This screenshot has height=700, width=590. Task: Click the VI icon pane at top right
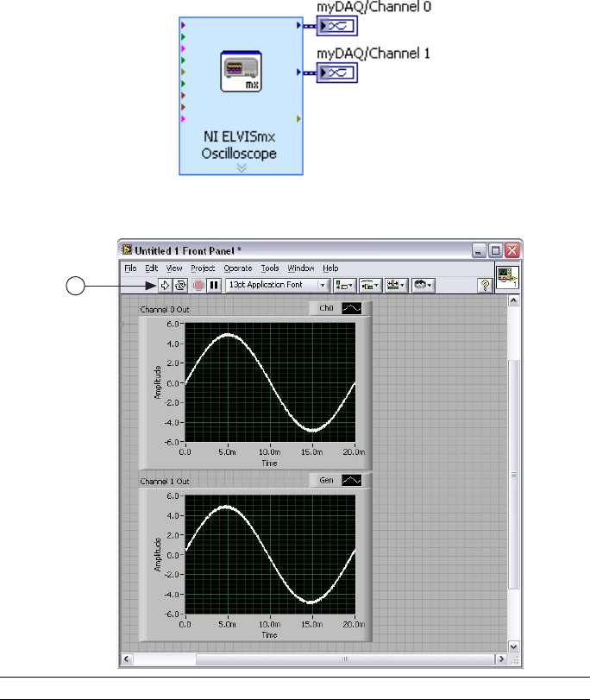tap(508, 277)
